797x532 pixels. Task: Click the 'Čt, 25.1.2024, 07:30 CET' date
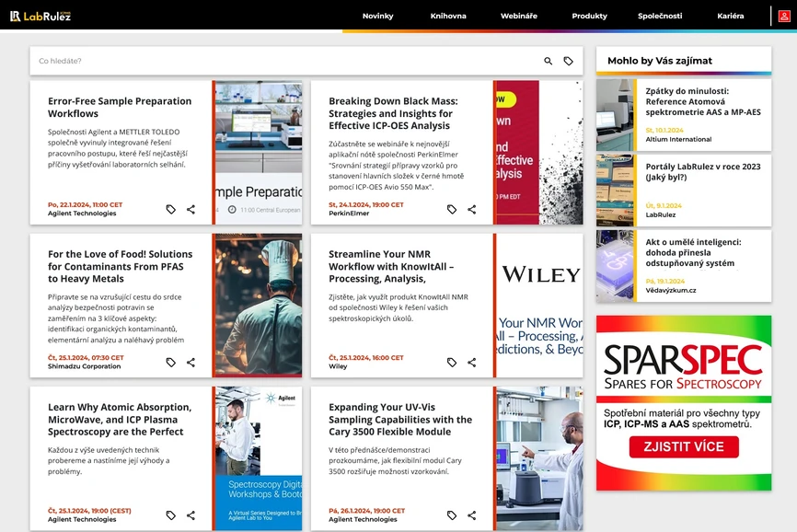(86, 358)
